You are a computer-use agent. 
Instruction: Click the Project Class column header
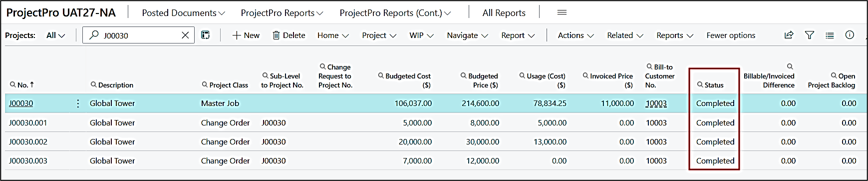click(225, 85)
